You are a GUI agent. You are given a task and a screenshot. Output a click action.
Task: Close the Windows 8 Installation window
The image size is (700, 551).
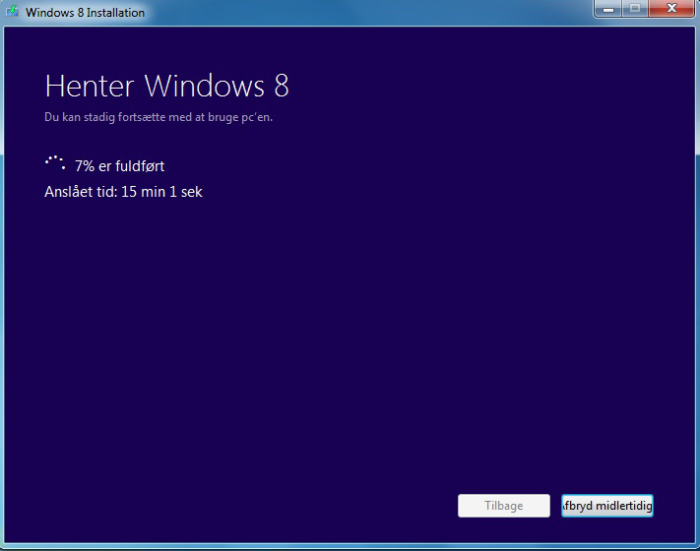(671, 9)
